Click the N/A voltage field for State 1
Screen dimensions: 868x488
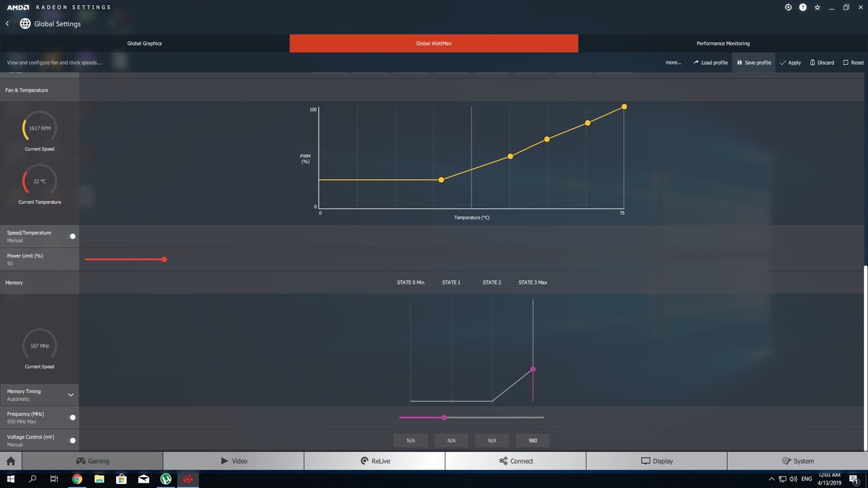tap(451, 441)
